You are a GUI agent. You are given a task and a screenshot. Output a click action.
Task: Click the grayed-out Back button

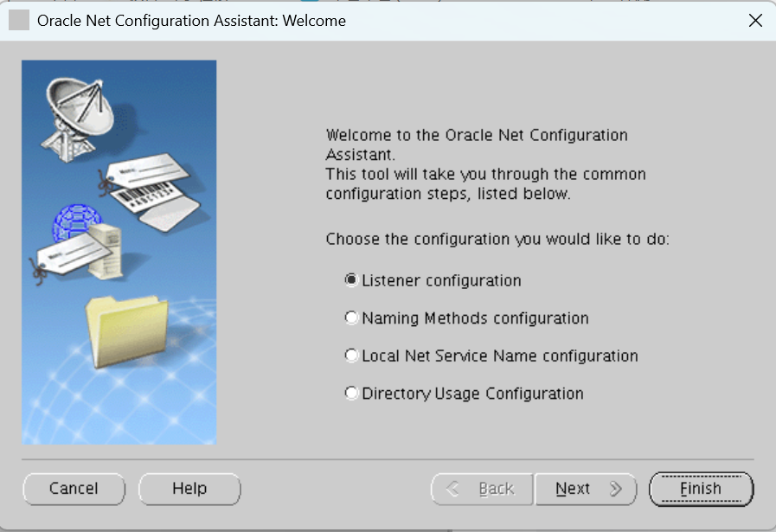[481, 489]
